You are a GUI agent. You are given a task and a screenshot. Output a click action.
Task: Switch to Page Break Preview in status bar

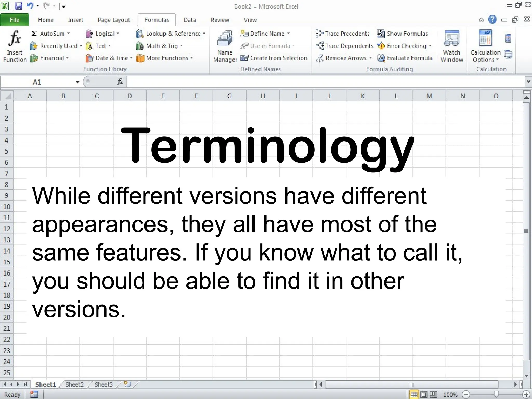(434, 395)
